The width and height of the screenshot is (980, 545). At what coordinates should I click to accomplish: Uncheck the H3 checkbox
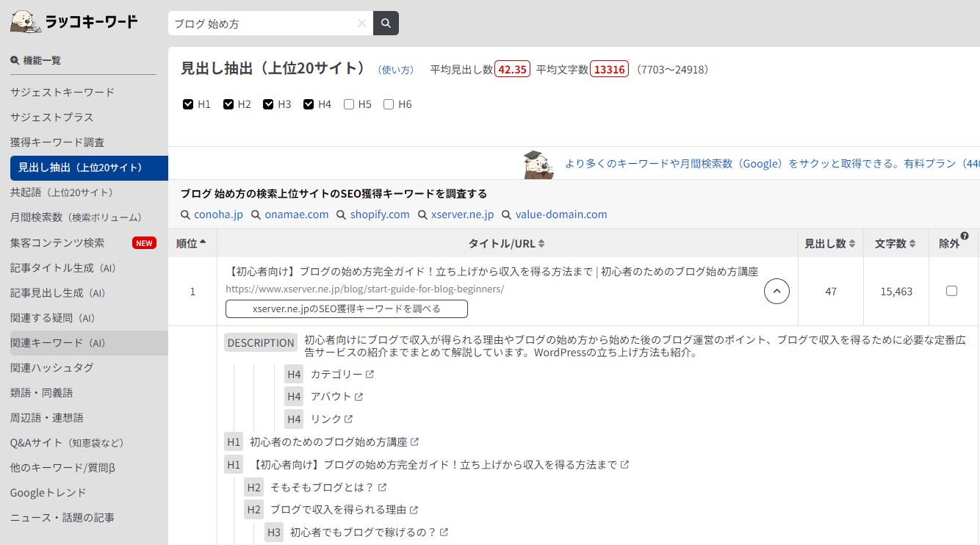[268, 104]
